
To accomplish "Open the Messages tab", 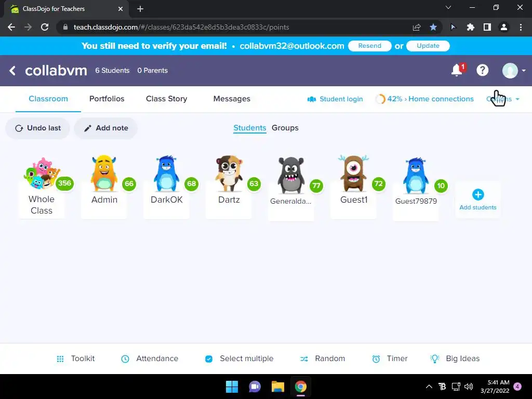I will (232, 99).
